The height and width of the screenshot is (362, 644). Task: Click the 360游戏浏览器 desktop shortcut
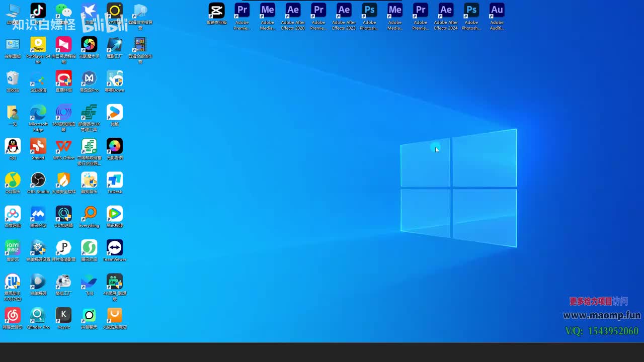pos(63,112)
